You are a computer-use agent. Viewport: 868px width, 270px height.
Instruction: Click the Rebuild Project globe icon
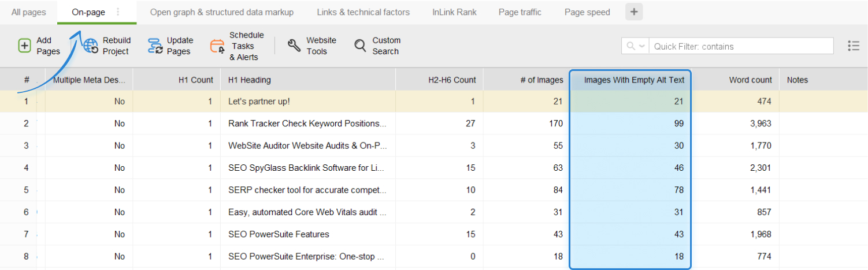pyautogui.click(x=91, y=46)
